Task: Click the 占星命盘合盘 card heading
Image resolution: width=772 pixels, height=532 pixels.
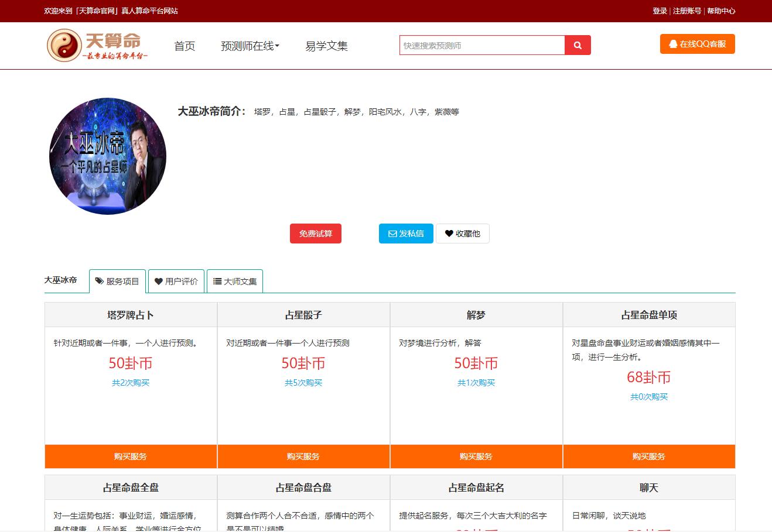Action: pos(303,488)
